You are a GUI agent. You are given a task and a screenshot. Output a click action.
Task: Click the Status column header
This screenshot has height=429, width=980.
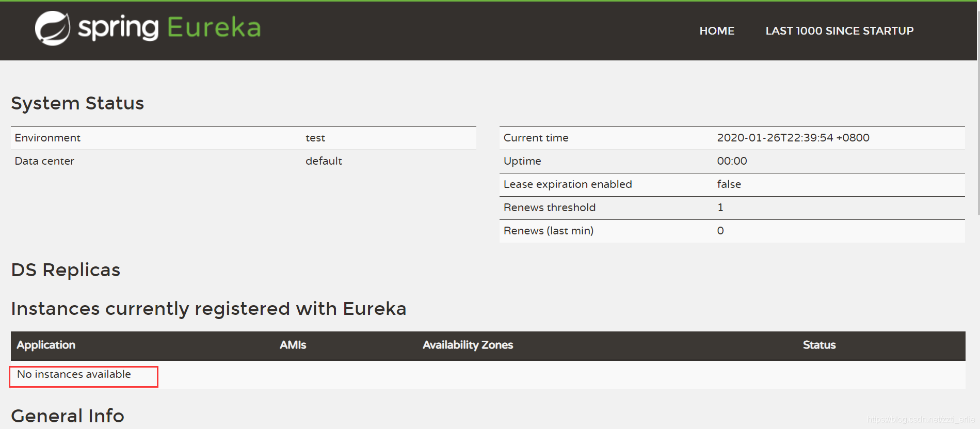tap(819, 345)
